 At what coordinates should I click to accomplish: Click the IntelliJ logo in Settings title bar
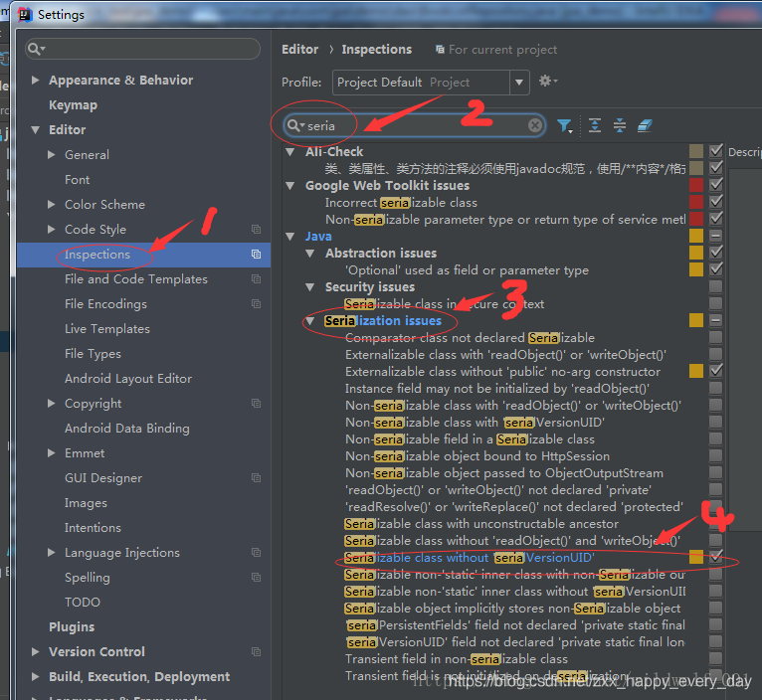pyautogui.click(x=25, y=15)
